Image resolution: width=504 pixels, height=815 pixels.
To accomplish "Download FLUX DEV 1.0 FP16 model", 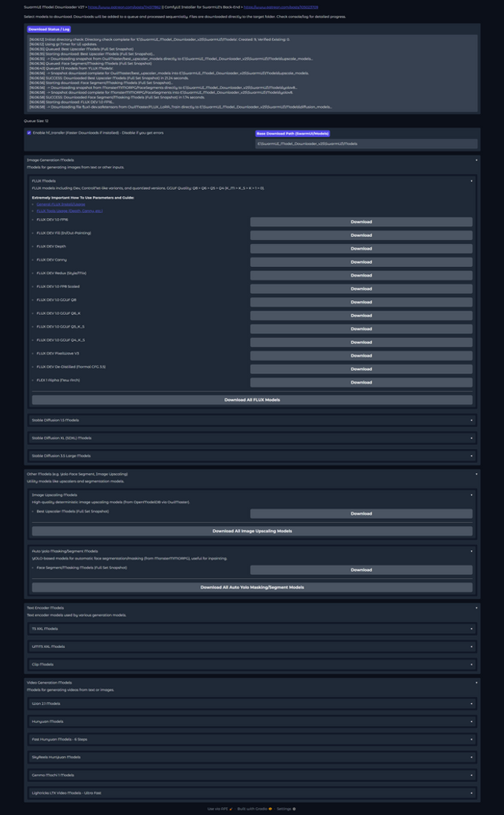I will 361,222.
